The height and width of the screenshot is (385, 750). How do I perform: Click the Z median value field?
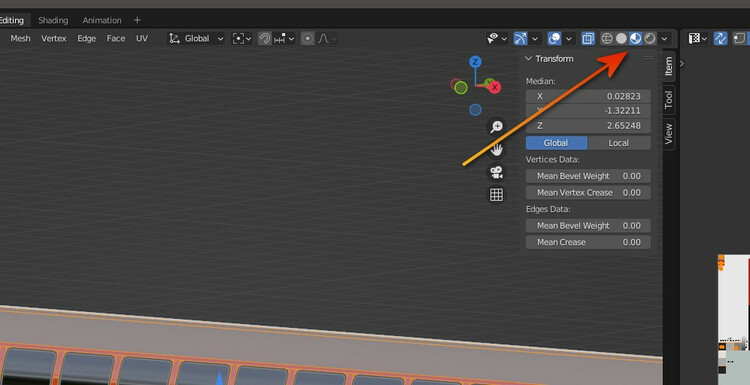pos(588,126)
